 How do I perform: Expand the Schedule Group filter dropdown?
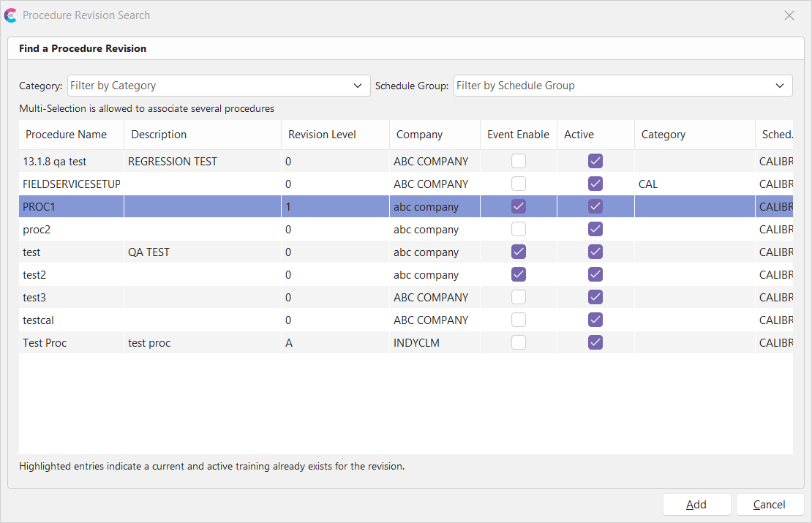[623, 86]
